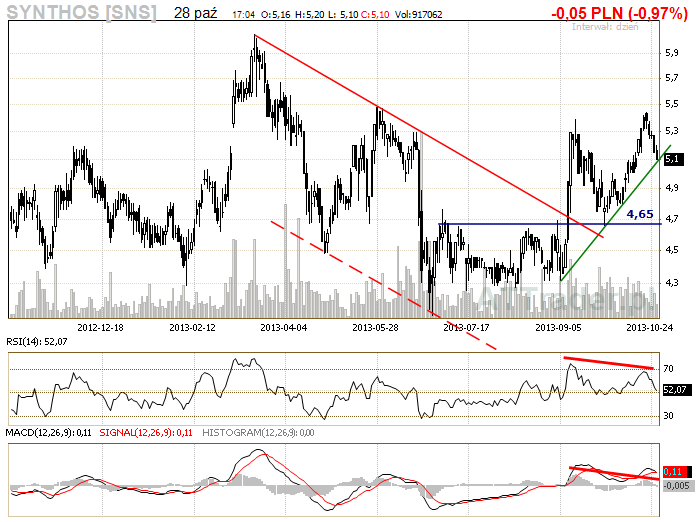Screen dimensions: 700x522
Task: Click the price axis label '5,3'
Action: (x=671, y=131)
